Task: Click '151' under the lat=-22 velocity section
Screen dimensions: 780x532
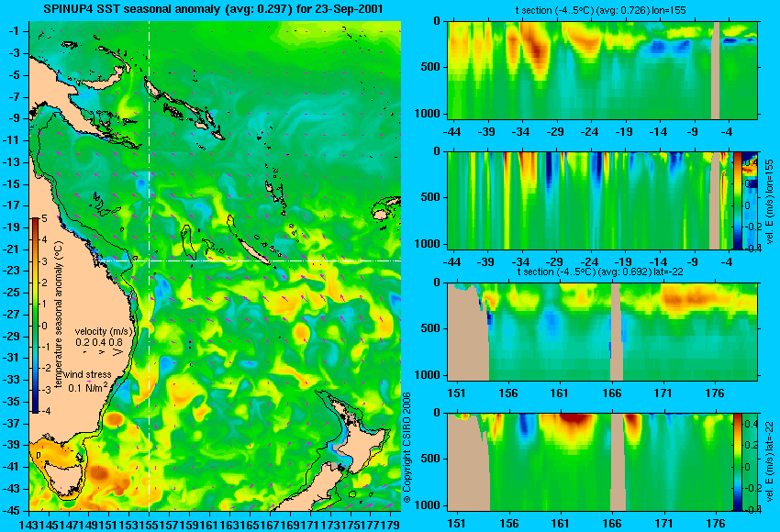Action: click(456, 524)
